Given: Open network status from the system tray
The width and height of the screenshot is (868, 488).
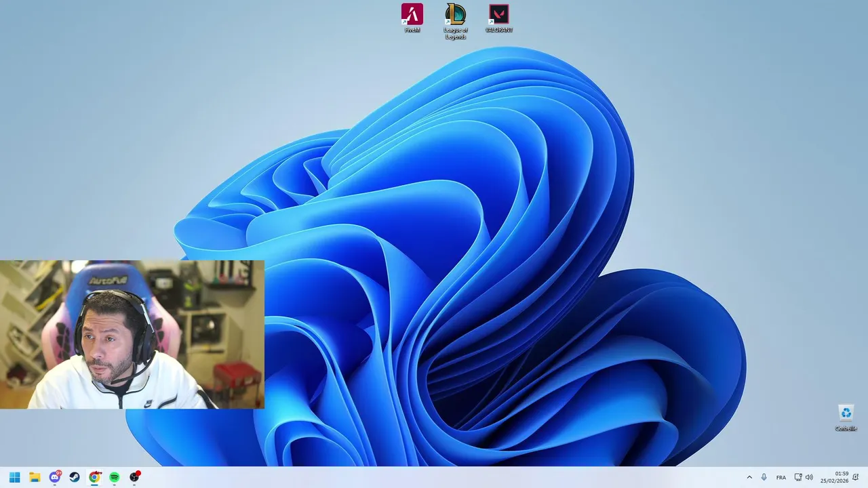Looking at the screenshot, I should coord(798,477).
